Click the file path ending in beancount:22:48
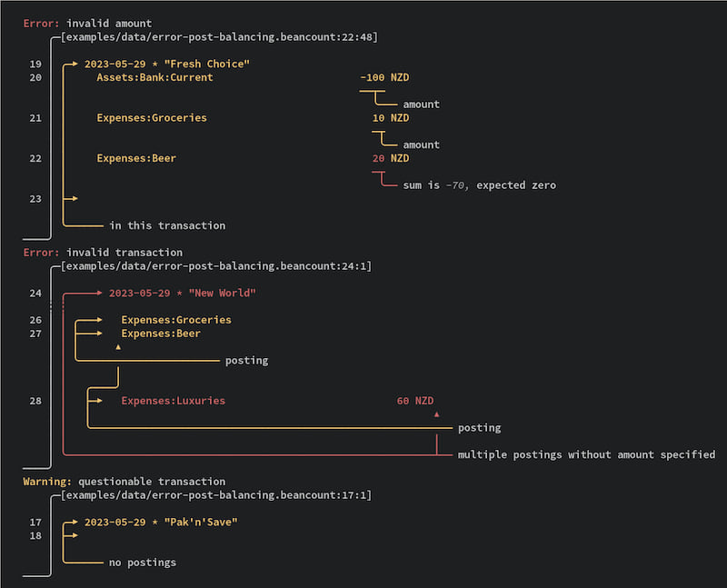Image resolution: width=727 pixels, height=588 pixels. point(219,37)
